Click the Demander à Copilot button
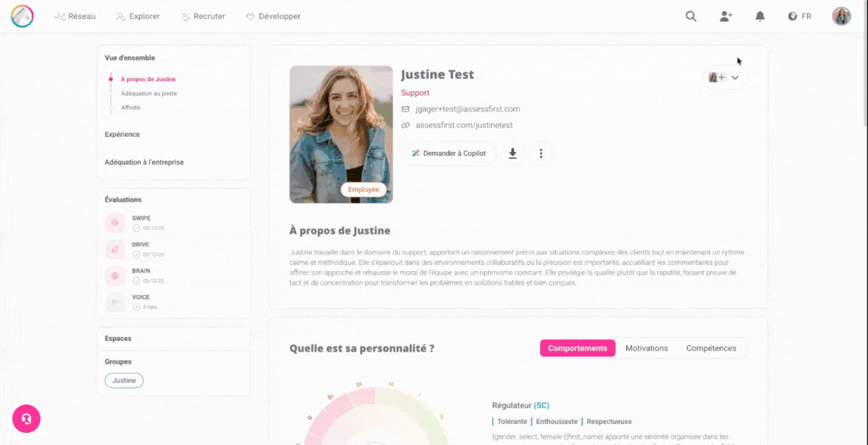Screen dimensions: 868x445 click(x=448, y=153)
